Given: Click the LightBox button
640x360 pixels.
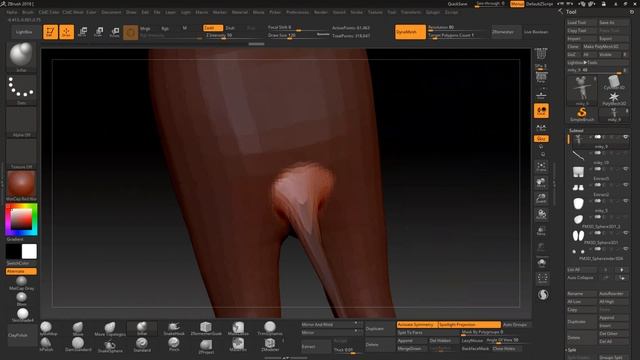Looking at the screenshot, I should [x=24, y=32].
